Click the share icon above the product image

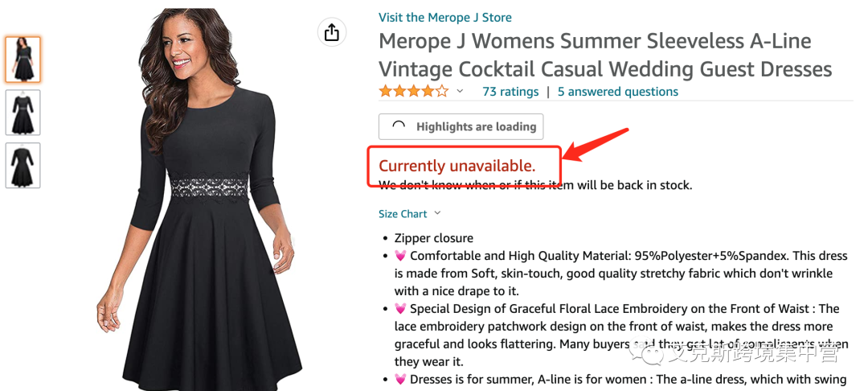click(331, 32)
